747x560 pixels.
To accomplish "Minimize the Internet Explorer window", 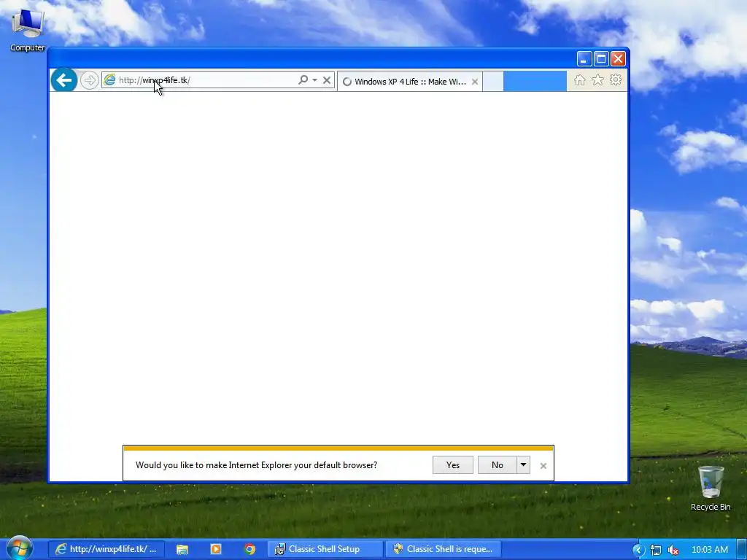I will (584, 58).
